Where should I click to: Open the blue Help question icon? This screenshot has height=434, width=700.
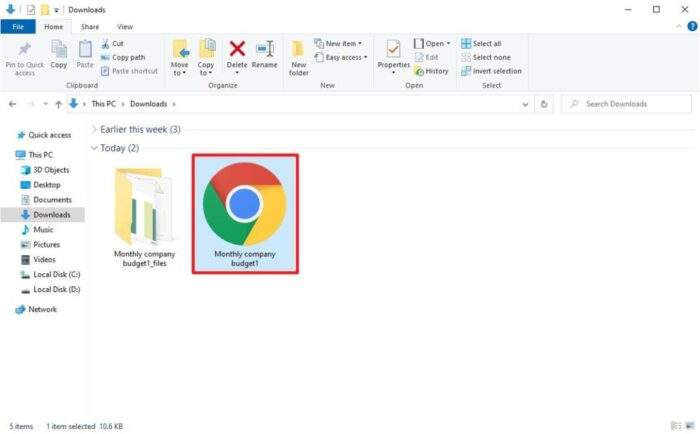coord(692,27)
